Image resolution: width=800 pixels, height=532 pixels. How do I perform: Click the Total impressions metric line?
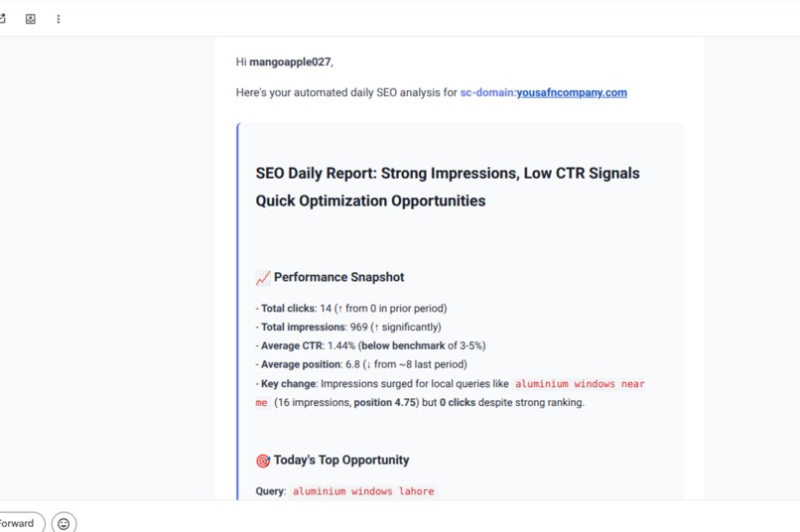tap(348, 327)
